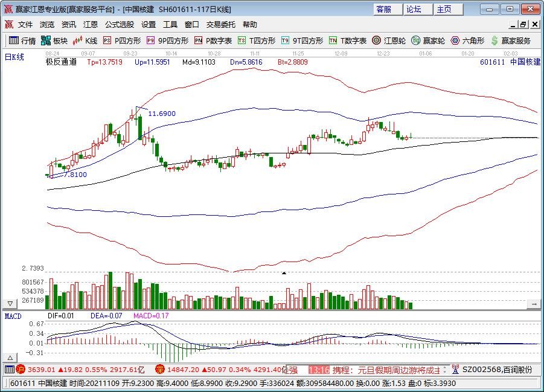Open the 窗口 menu
The height and width of the screenshot is (392, 544).
(x=192, y=25)
